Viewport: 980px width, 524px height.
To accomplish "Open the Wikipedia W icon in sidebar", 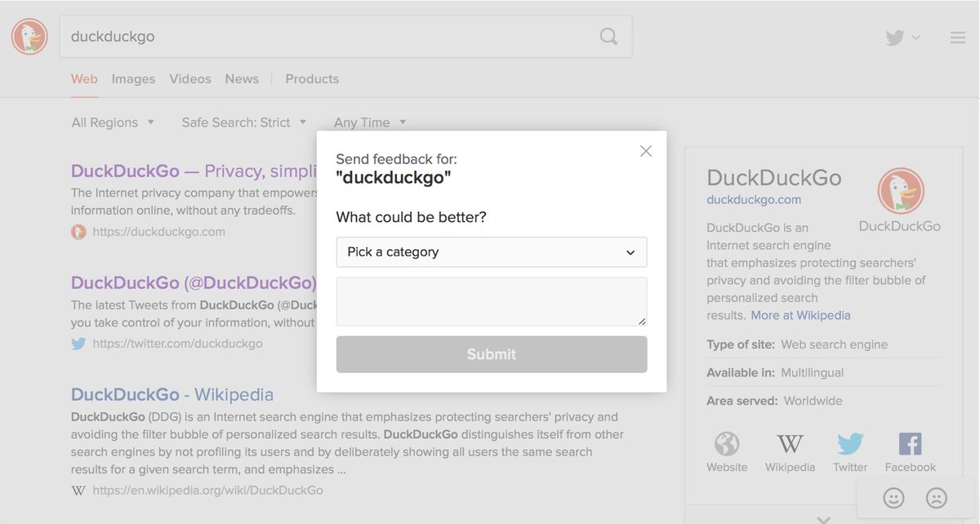I will [790, 444].
